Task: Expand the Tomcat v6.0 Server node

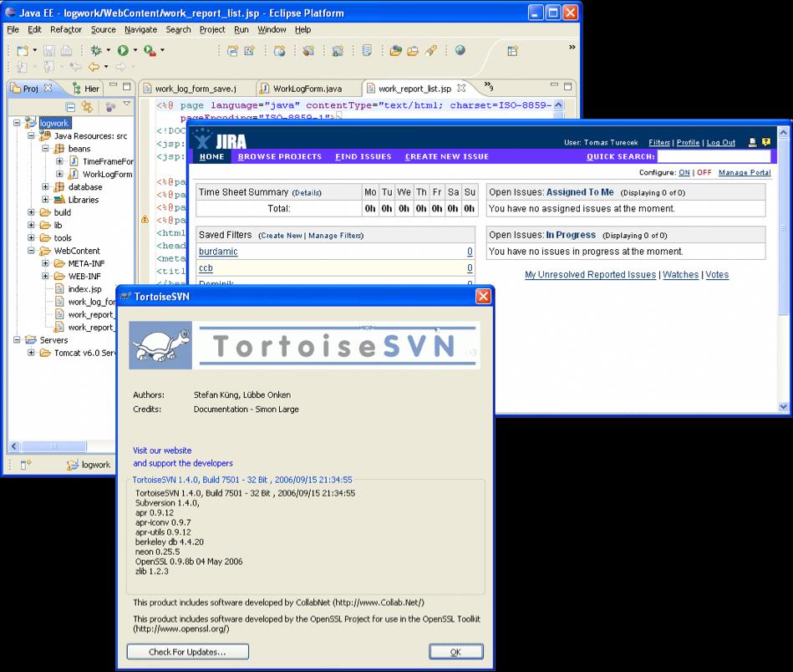Action: [x=31, y=353]
